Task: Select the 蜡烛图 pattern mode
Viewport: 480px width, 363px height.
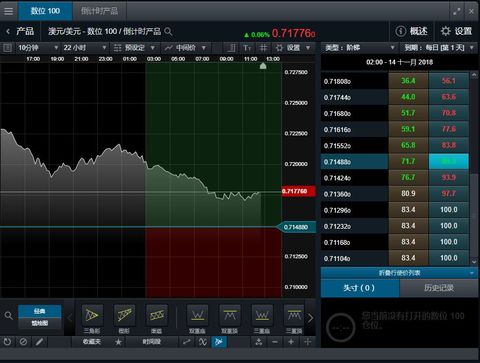Action: [x=40, y=323]
